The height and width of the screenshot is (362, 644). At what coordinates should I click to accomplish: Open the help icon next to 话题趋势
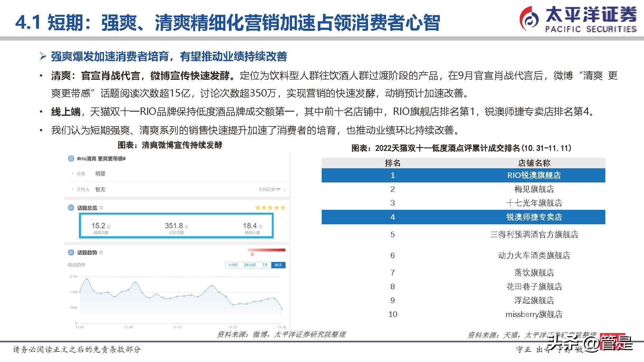101,252
